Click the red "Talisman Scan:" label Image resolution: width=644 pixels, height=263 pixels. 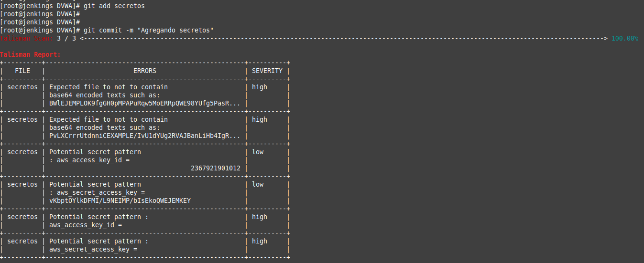27,38
